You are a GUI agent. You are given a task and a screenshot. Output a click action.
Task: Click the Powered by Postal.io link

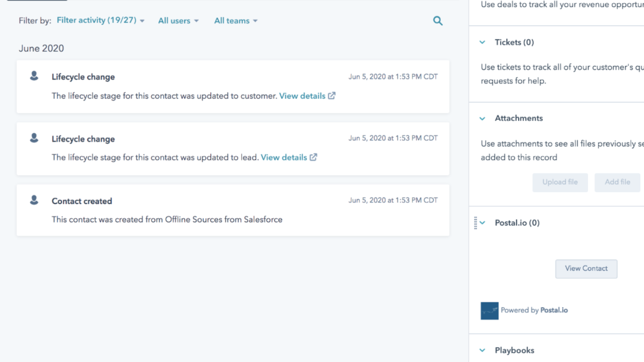click(534, 310)
